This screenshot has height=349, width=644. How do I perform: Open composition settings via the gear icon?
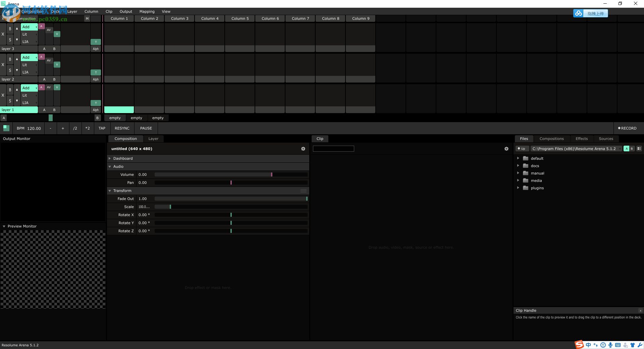(x=303, y=149)
